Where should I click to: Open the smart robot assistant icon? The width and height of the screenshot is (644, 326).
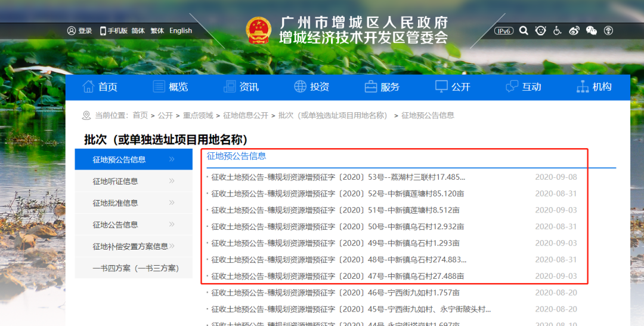point(540,30)
